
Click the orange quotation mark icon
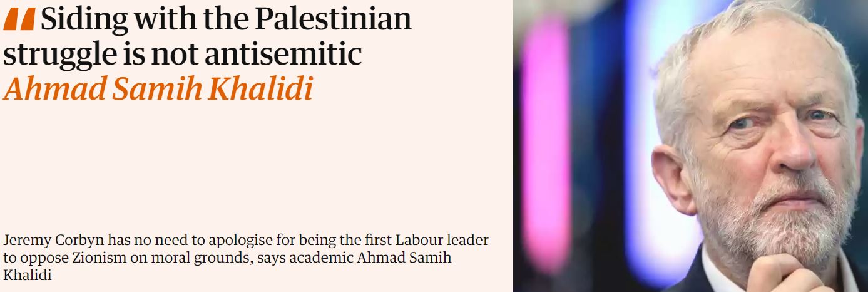[x=19, y=21]
